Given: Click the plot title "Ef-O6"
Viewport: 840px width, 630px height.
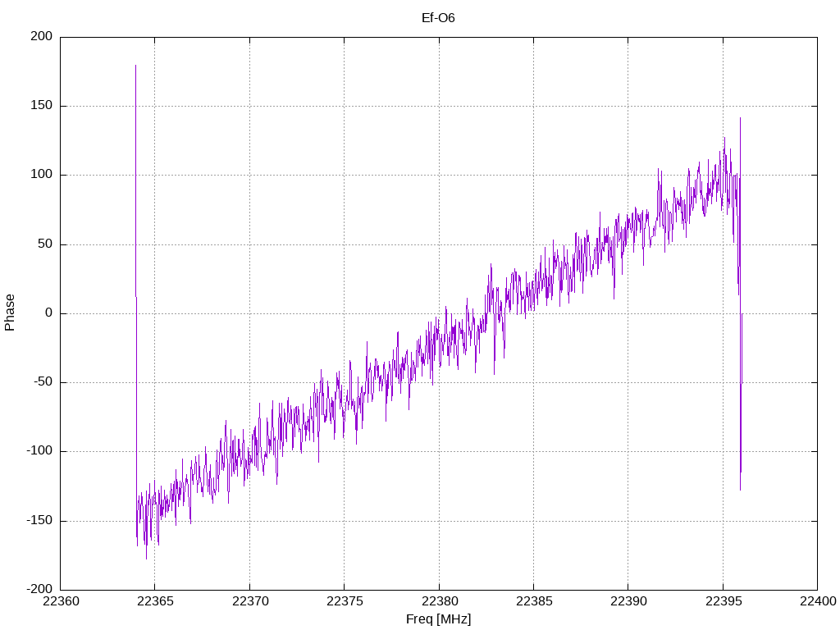Looking at the screenshot, I should click(438, 18).
